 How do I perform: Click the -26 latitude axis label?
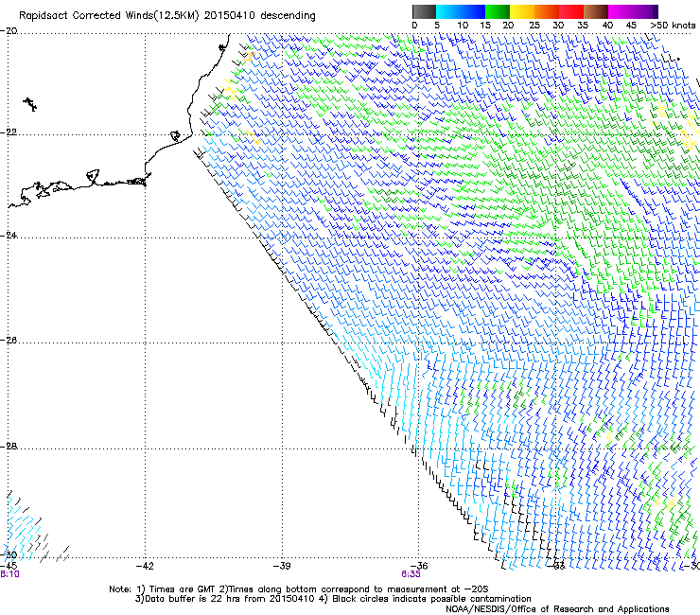9,341
